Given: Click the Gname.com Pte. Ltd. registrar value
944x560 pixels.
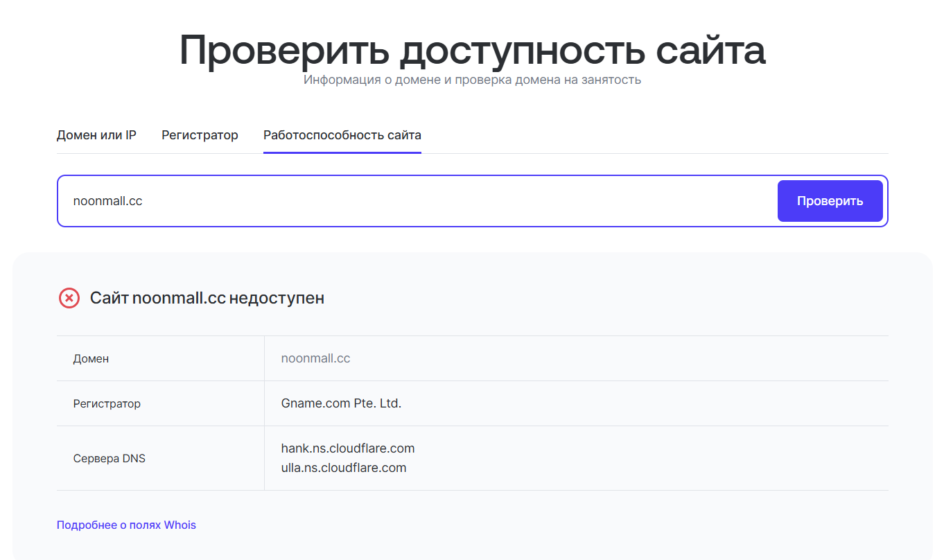Looking at the screenshot, I should point(341,403).
